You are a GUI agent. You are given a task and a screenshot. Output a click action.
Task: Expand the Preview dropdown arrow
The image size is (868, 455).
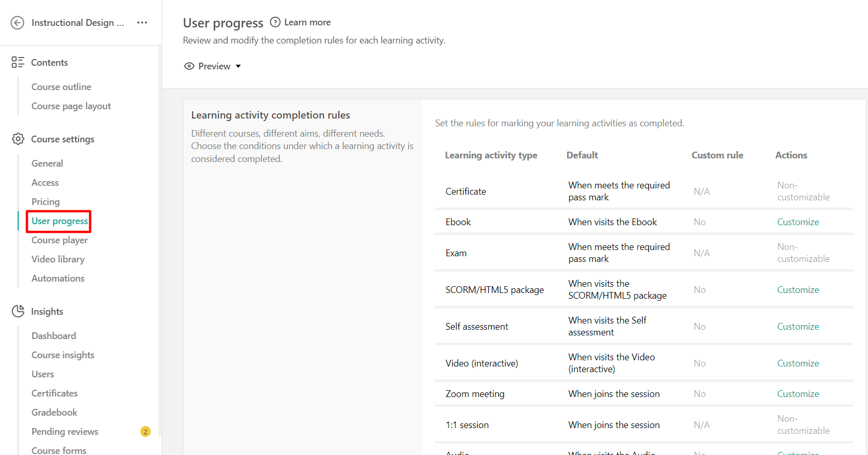pyautogui.click(x=238, y=66)
